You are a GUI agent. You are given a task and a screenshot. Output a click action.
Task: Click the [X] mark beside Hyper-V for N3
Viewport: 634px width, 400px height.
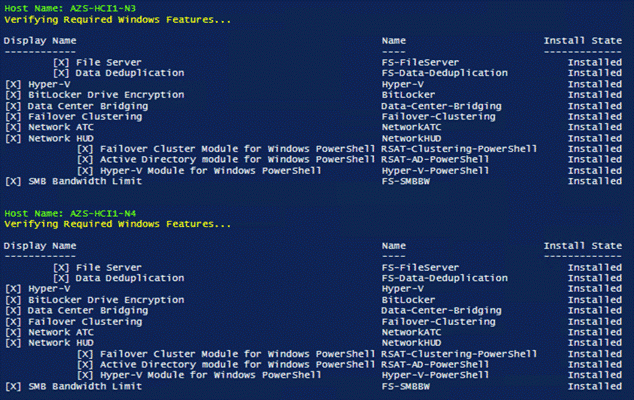(x=13, y=84)
